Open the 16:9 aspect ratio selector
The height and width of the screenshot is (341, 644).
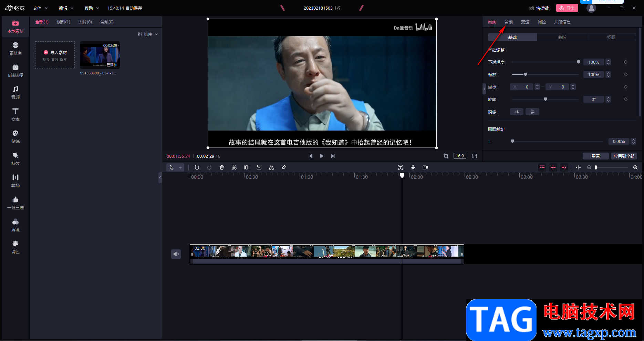click(460, 156)
